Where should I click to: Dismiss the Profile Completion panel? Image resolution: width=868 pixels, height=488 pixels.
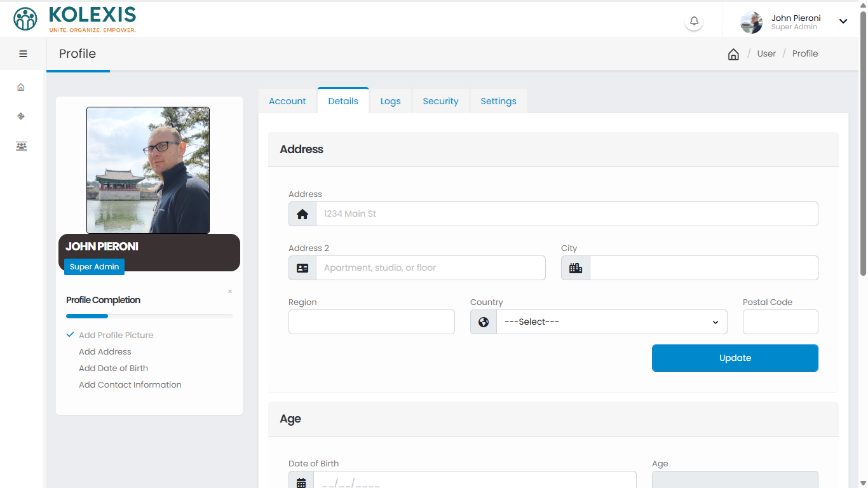coord(230,292)
